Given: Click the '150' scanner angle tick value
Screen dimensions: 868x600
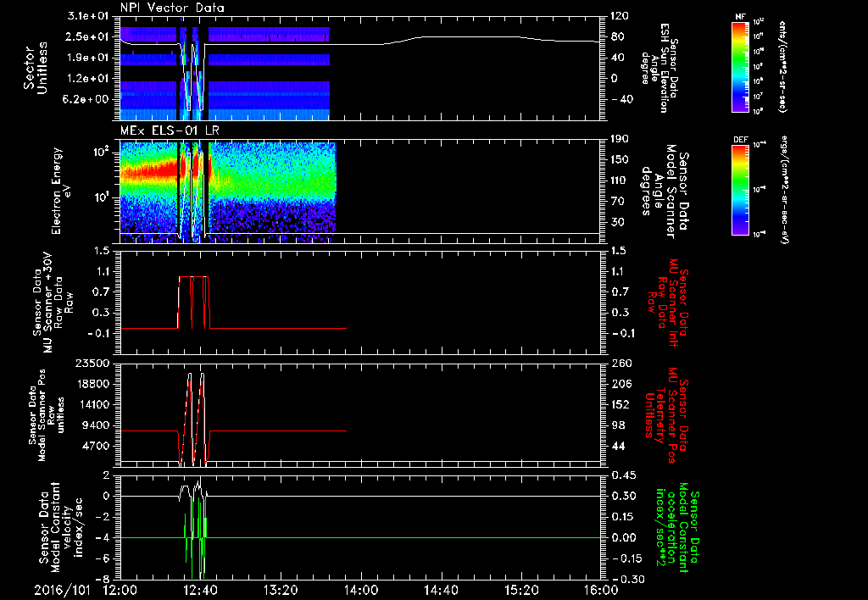Looking at the screenshot, I should (x=620, y=159).
